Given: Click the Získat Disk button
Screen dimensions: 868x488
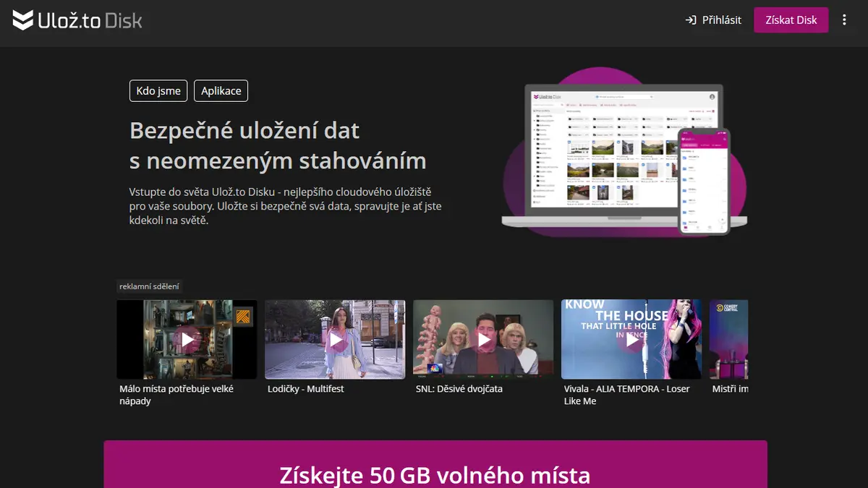Looking at the screenshot, I should point(791,20).
